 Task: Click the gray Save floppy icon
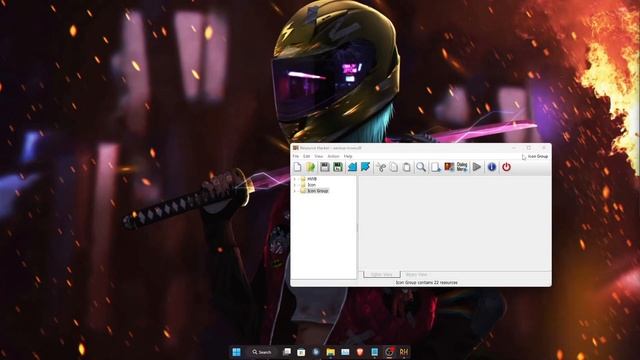coord(324,167)
